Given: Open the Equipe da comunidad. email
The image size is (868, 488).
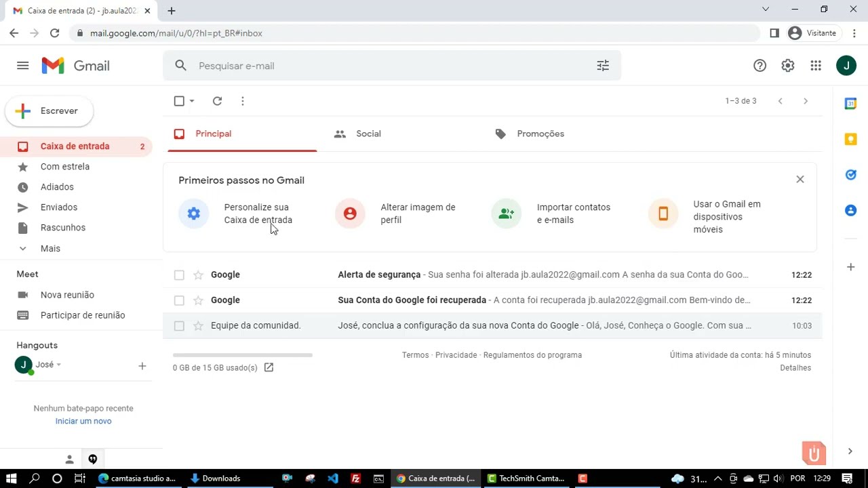Looking at the screenshot, I should click(x=492, y=326).
